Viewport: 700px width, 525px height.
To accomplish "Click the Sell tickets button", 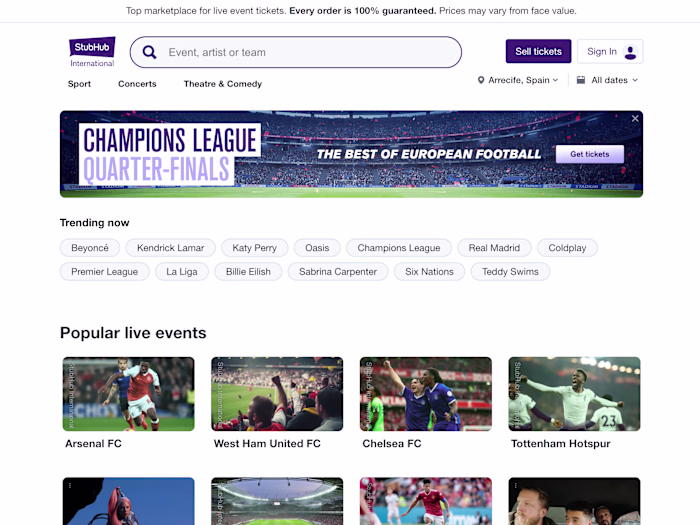I will (x=538, y=51).
